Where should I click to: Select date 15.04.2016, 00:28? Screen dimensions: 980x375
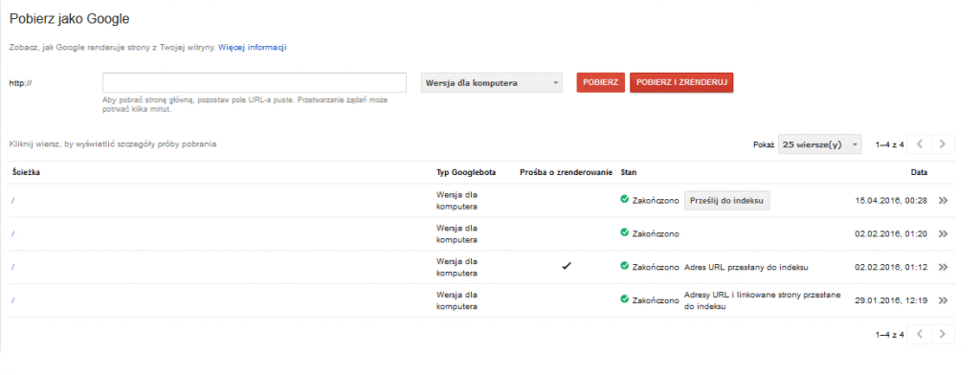click(x=891, y=201)
